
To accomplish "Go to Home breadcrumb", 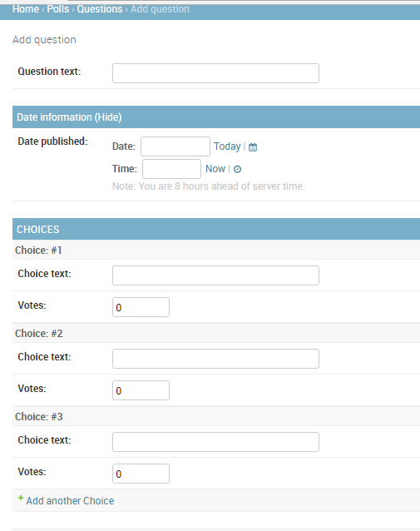I will (26, 9).
